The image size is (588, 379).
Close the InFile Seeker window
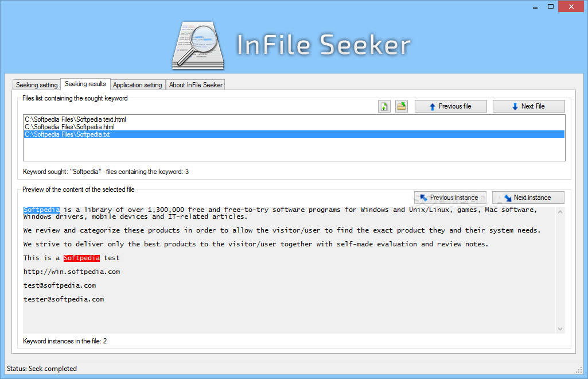571,7
